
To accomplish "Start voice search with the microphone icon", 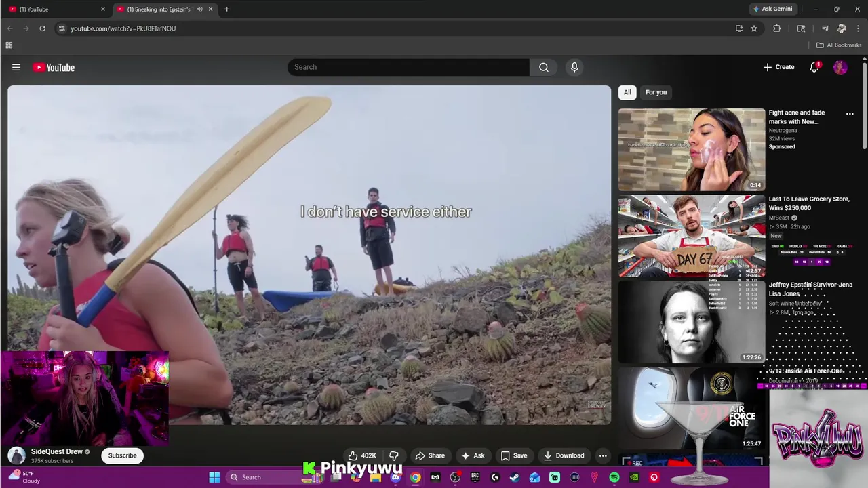I will [x=574, y=67].
